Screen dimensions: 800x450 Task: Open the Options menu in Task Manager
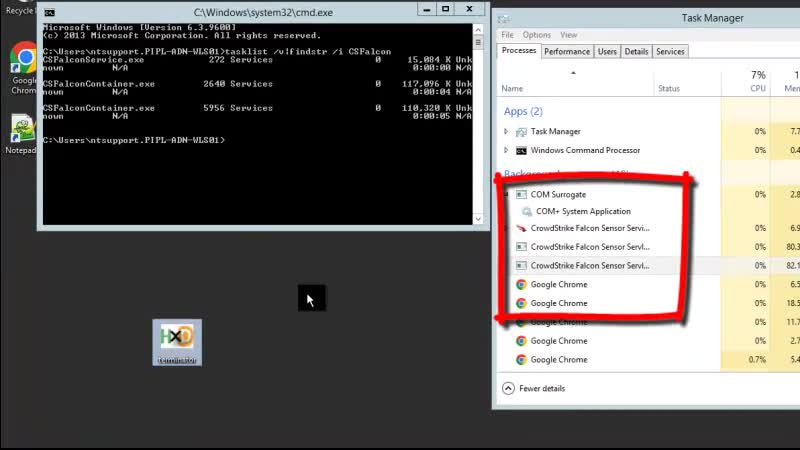coord(536,35)
